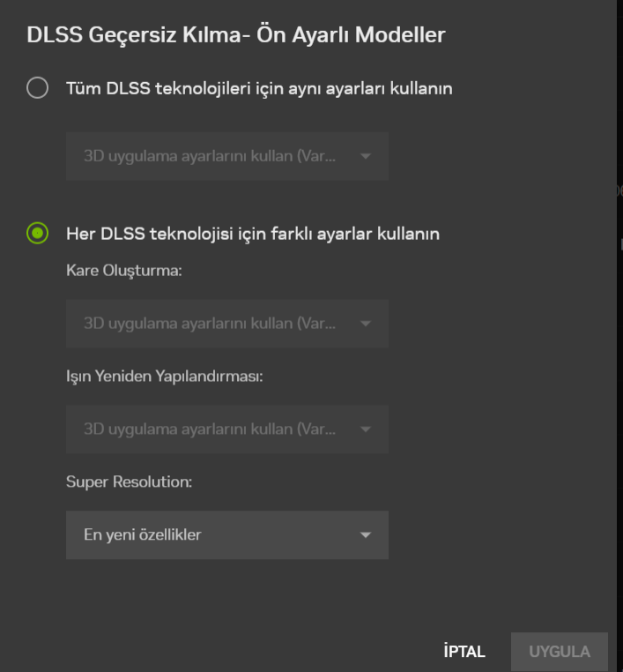
Task: Open the Kare Oluşturma dropdown
Action: click(x=227, y=324)
